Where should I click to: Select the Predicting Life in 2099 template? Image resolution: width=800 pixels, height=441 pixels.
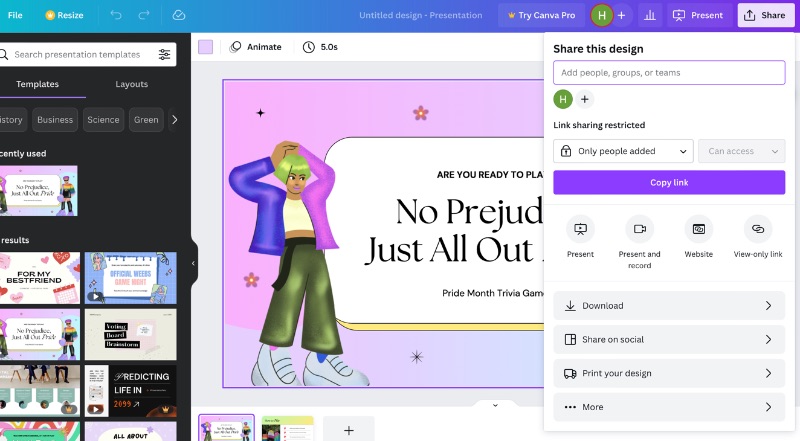coord(131,391)
